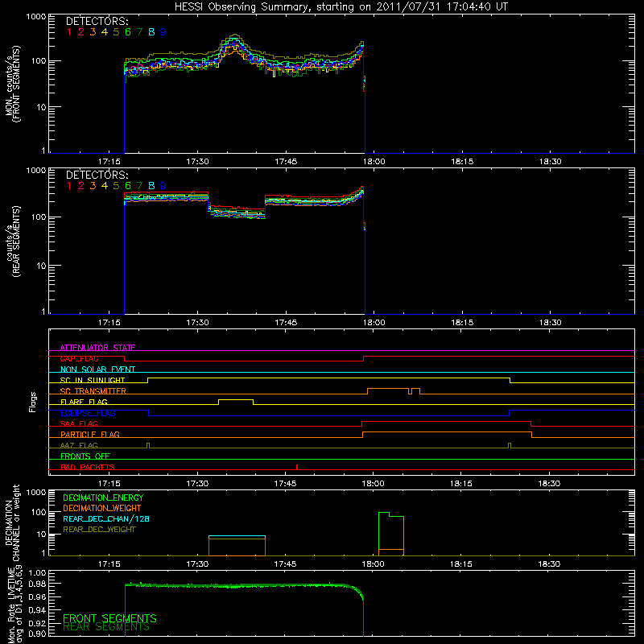Select red detector number 1 in the front segments legend
This screenshot has height=644, width=644.
click(69, 32)
